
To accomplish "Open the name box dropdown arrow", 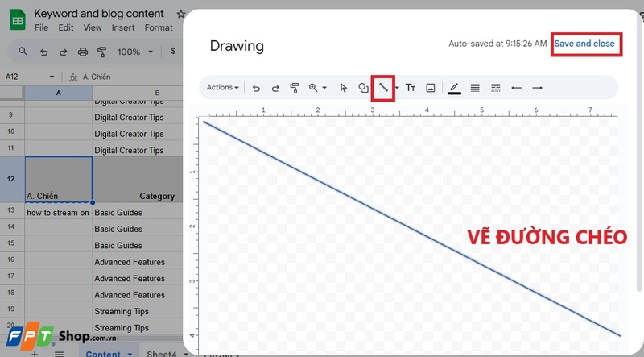I will (52, 77).
